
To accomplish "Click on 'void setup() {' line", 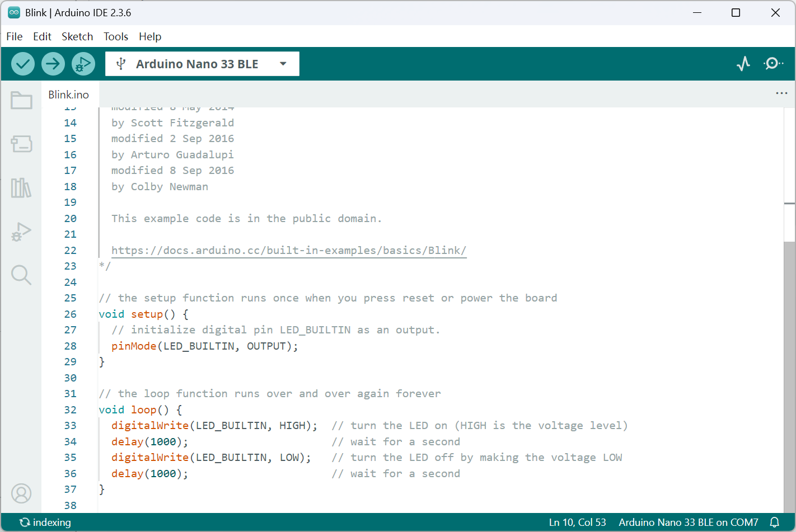I will (x=144, y=314).
